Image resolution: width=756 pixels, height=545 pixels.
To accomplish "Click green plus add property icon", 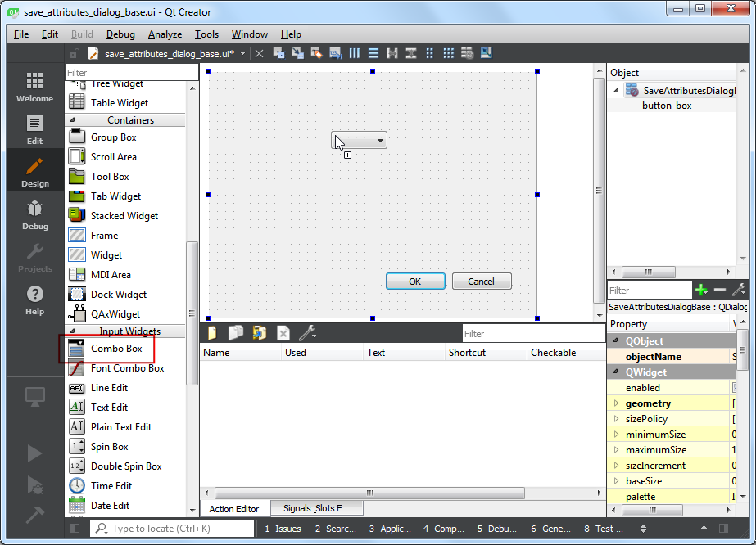I will point(701,290).
